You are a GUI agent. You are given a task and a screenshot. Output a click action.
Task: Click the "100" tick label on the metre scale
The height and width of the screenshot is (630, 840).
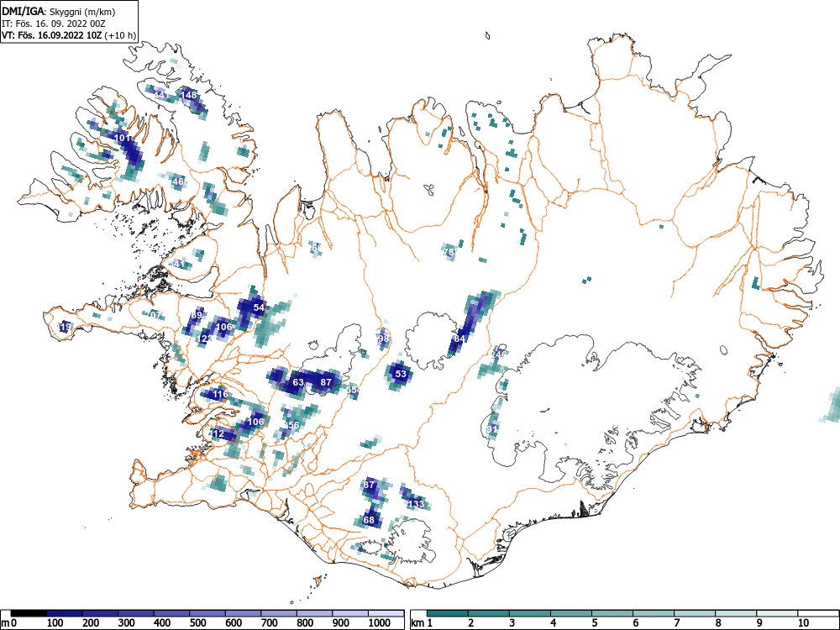55,623
